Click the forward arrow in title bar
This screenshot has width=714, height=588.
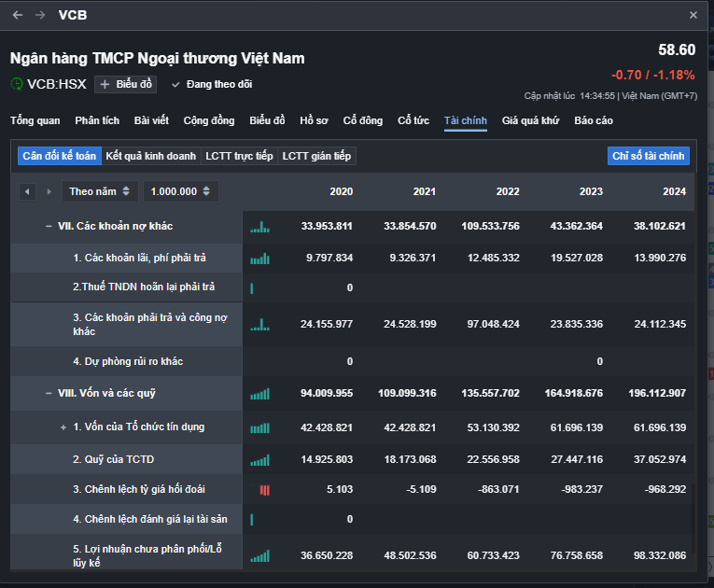click(40, 15)
